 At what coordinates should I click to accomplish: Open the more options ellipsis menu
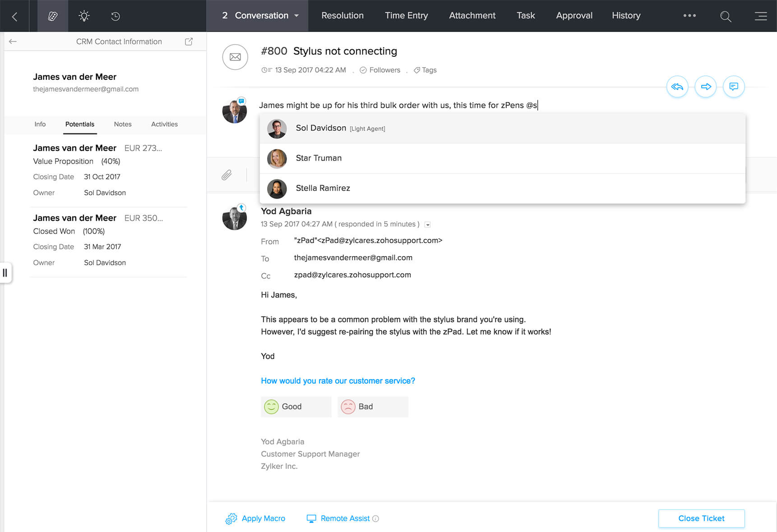(x=689, y=16)
